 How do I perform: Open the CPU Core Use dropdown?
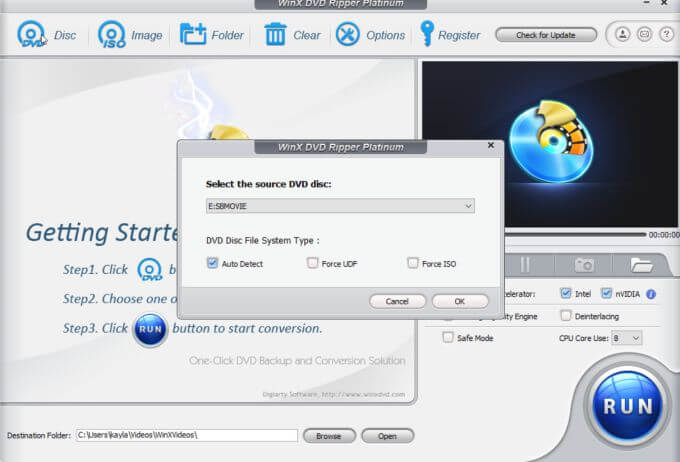click(x=626, y=338)
